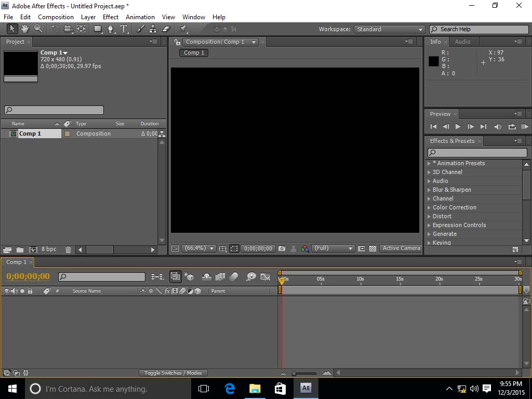Open the Effect menu
Screen dimensions: 532x399
(x=111, y=17)
